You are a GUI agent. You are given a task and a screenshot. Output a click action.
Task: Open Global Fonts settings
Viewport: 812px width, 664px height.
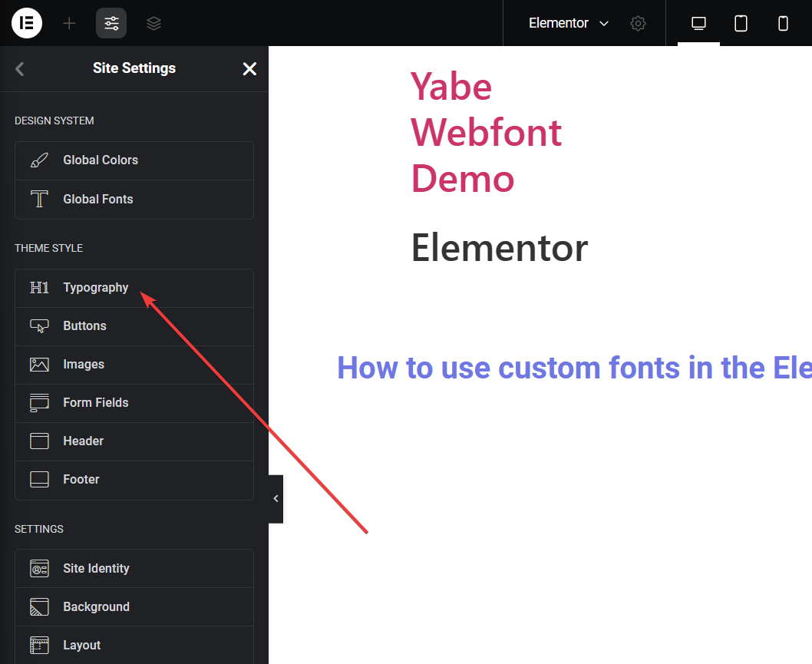(134, 200)
